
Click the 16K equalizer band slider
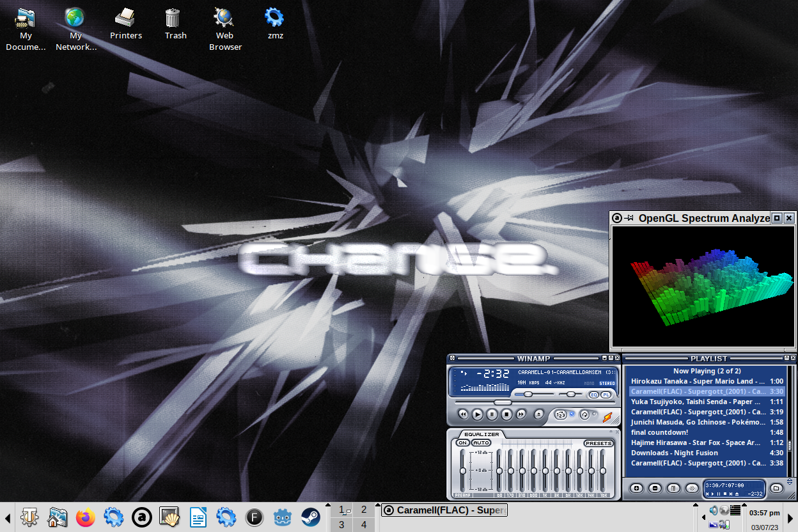pyautogui.click(x=602, y=471)
